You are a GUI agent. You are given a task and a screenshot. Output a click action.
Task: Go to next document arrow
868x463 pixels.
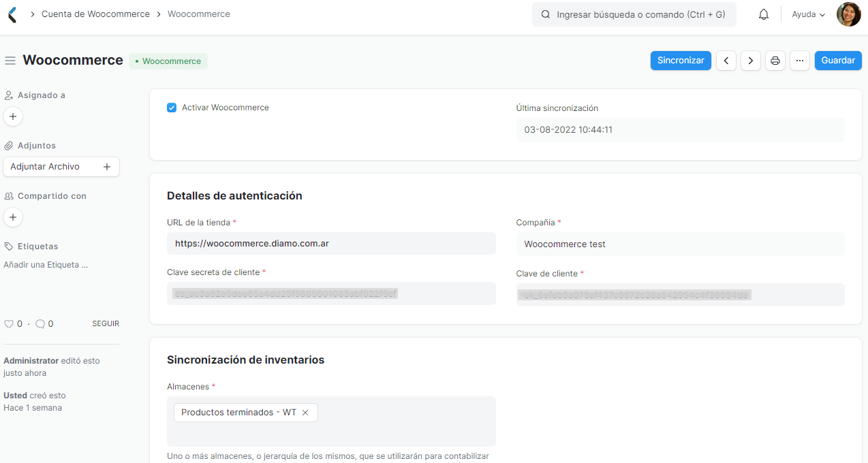click(751, 61)
